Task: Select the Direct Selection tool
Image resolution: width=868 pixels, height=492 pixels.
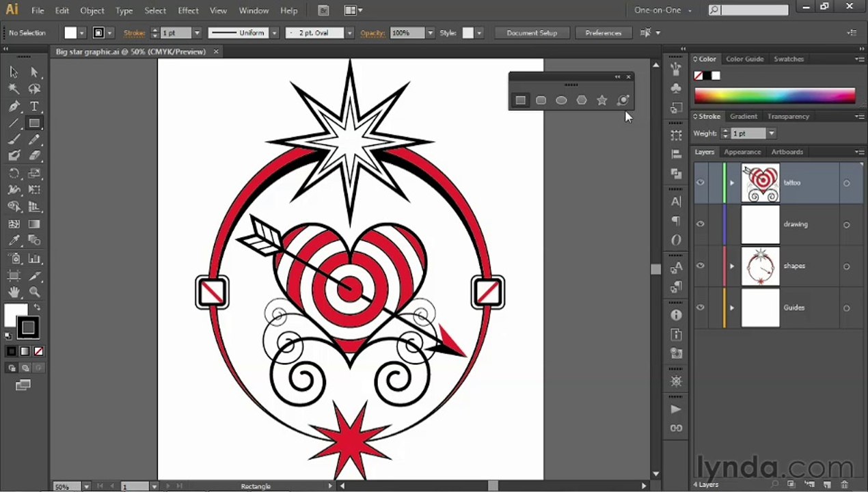Action: coord(34,72)
